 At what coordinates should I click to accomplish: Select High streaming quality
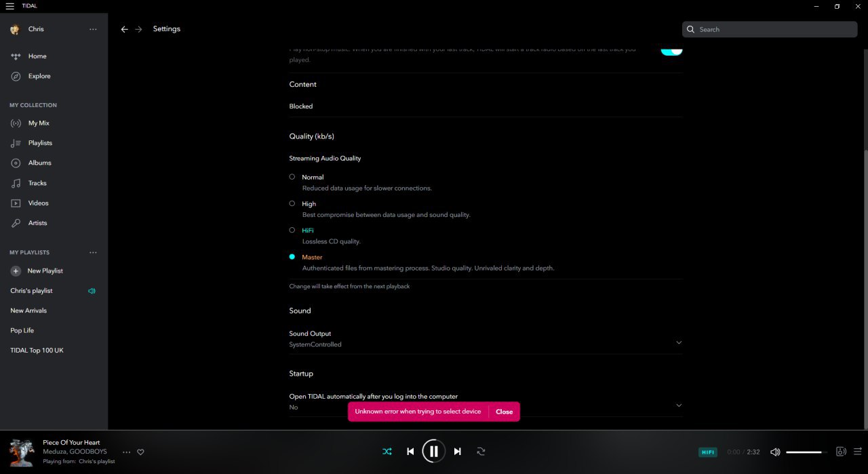(x=292, y=203)
